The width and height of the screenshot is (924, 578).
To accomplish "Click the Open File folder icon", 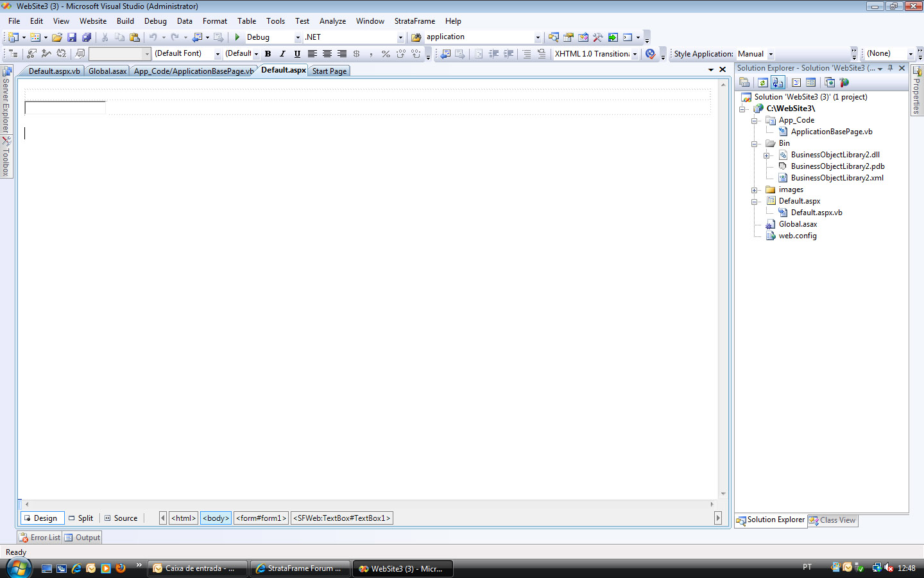I will [x=57, y=37].
